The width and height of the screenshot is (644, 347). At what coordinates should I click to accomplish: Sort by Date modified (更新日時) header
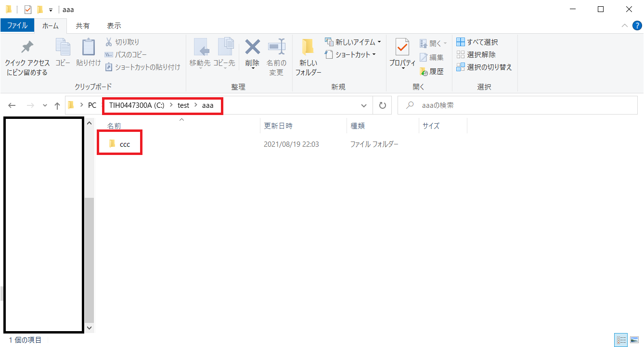(x=278, y=126)
